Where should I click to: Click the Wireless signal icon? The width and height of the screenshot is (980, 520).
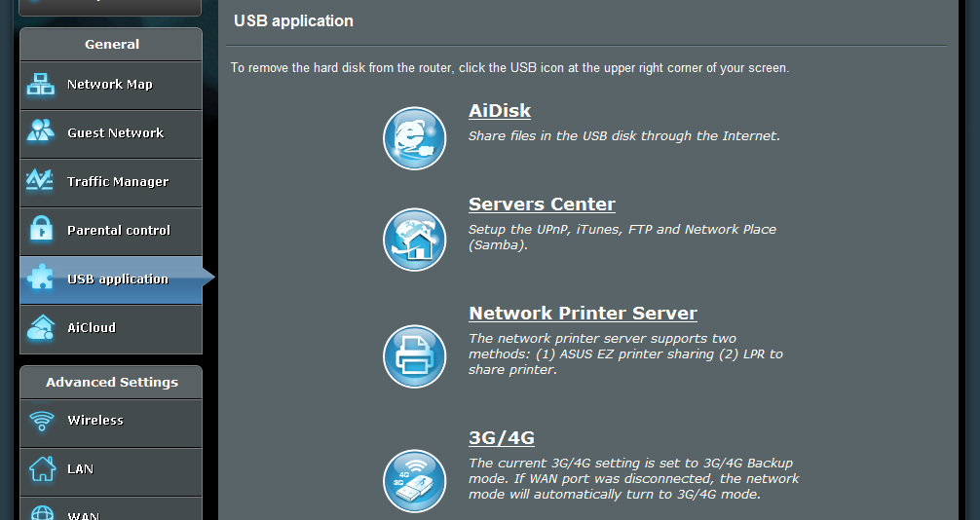click(x=42, y=420)
